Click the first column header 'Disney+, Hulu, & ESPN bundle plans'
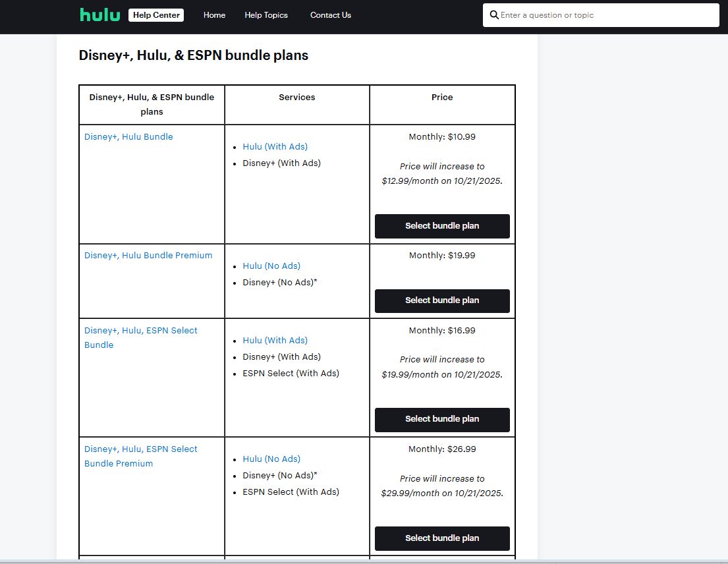Viewport: 728px width, 564px height. tap(152, 105)
